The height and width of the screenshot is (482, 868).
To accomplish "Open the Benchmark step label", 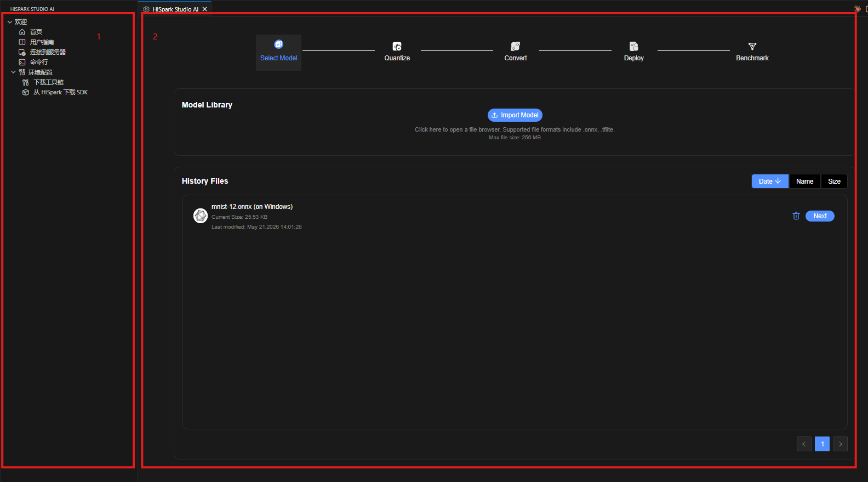I will coord(752,58).
